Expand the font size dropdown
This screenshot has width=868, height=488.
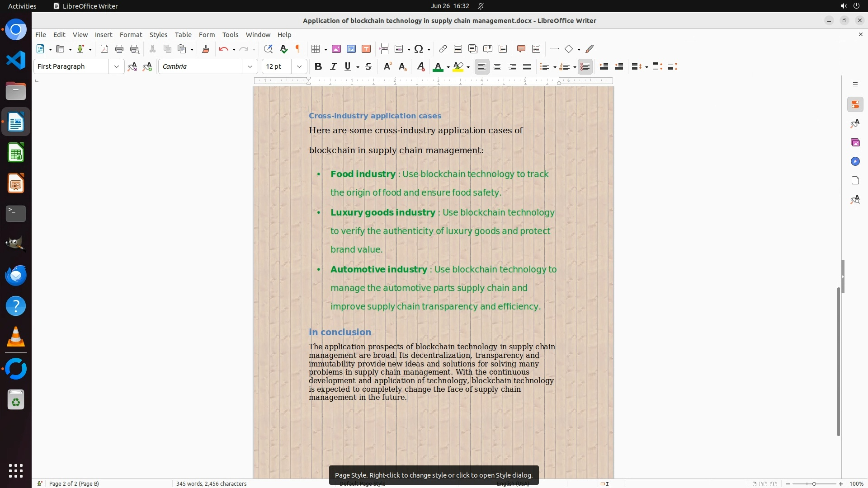[x=299, y=67]
